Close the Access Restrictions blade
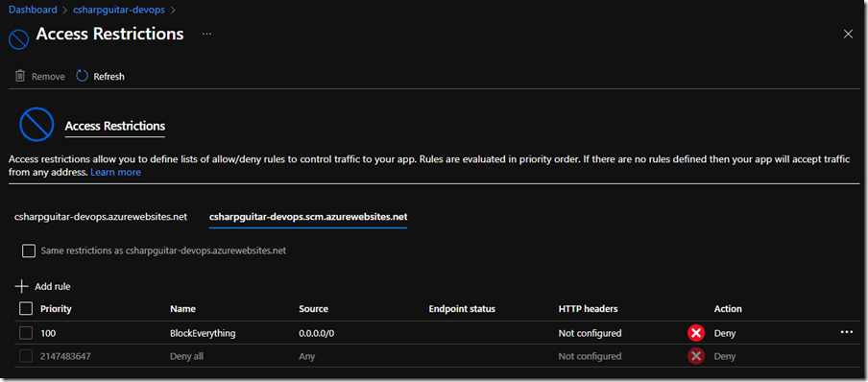 [x=848, y=35]
